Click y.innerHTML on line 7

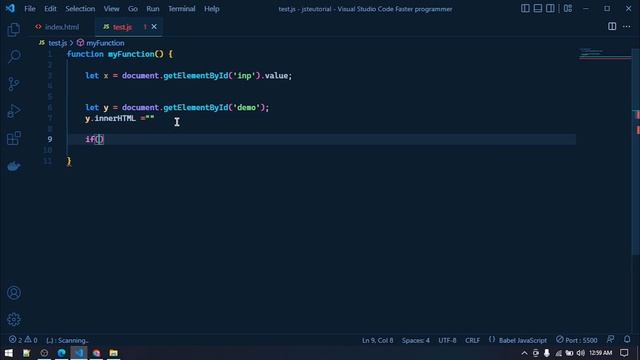(x=110, y=118)
